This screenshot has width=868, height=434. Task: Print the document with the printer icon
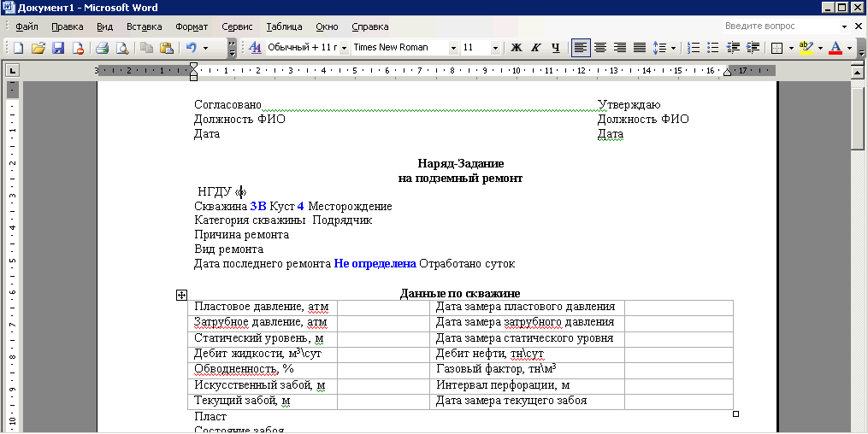[102, 48]
